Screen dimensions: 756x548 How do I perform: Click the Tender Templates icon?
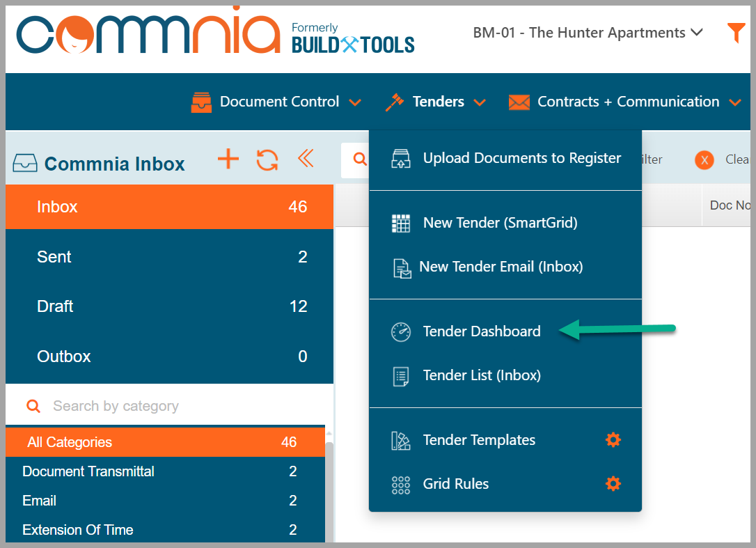[x=401, y=441]
